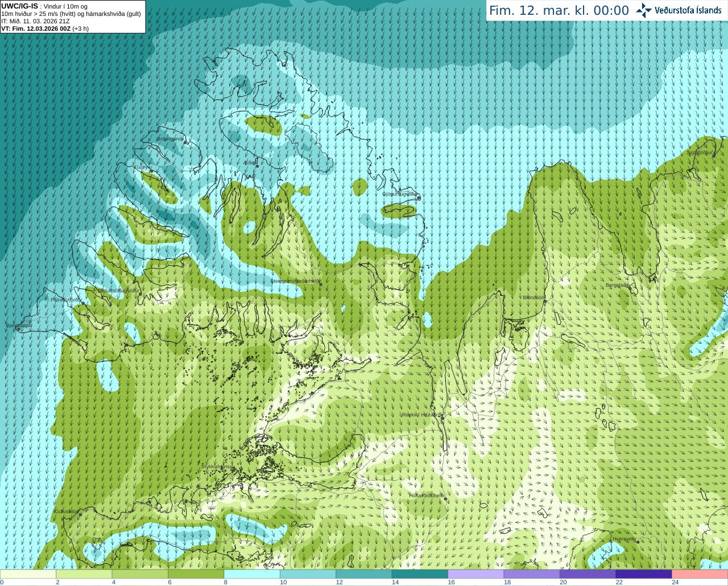Click the Reykir í Hrútafirði station label
The height and width of the screenshot is (586, 728).
tap(421, 415)
